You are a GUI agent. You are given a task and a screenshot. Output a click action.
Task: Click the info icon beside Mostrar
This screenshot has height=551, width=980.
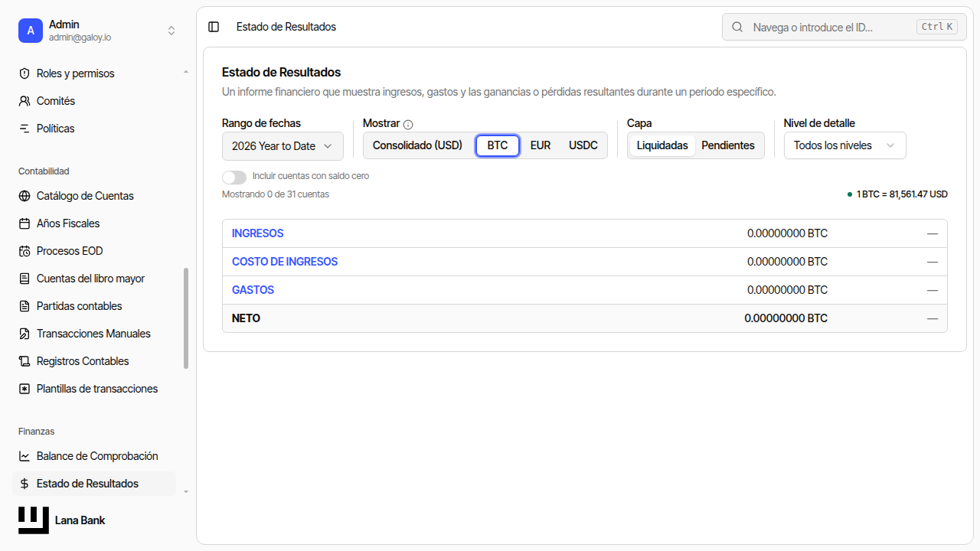(408, 124)
